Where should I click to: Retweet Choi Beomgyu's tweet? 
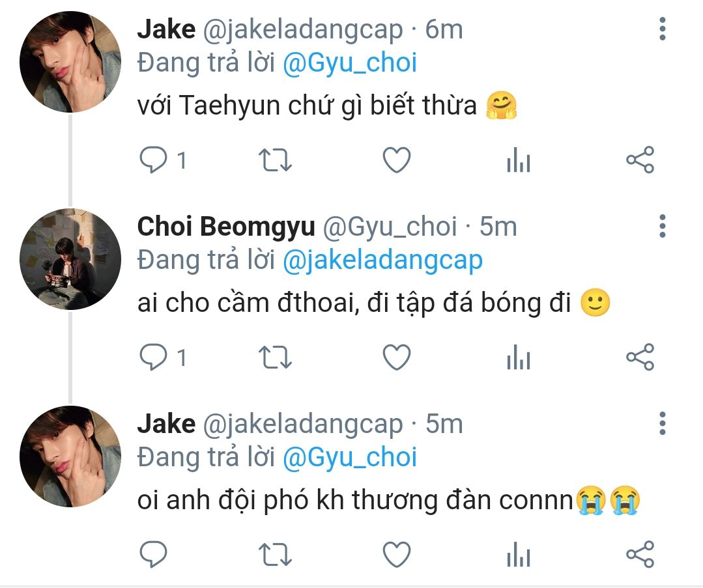click(276, 357)
